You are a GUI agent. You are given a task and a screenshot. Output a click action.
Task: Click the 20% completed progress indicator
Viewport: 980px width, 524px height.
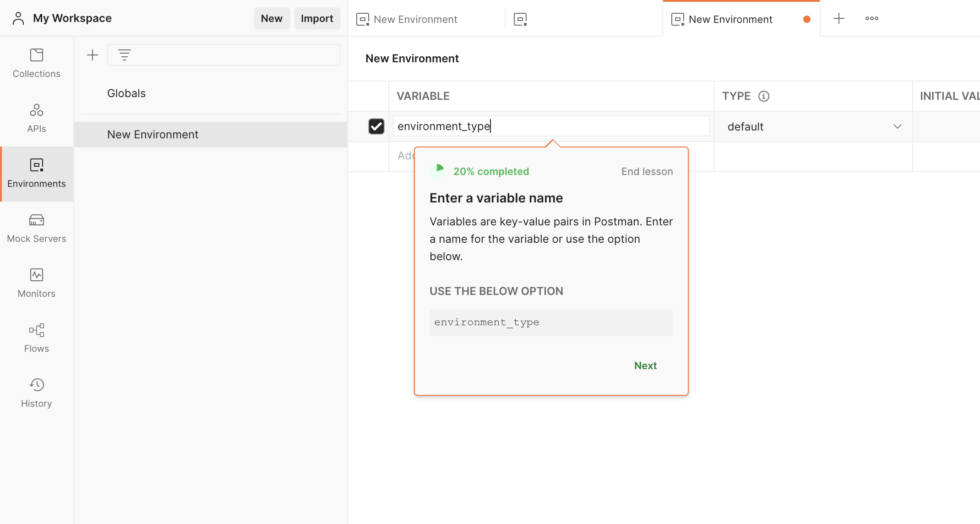point(480,171)
